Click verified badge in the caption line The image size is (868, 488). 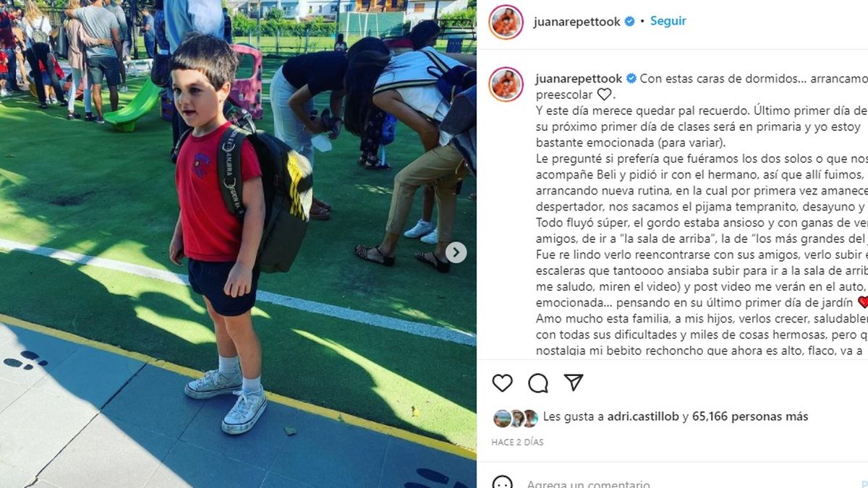tap(631, 78)
